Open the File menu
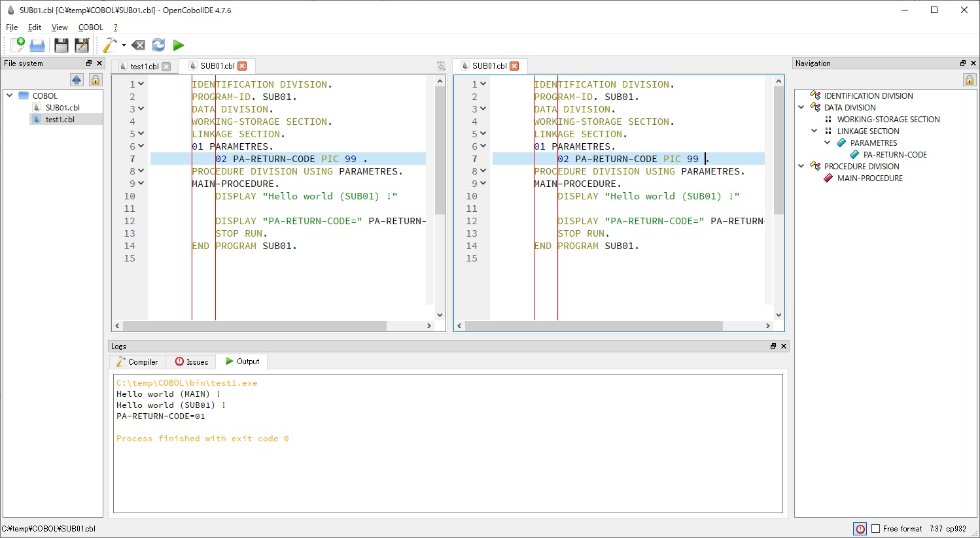This screenshot has height=538, width=980. click(12, 27)
